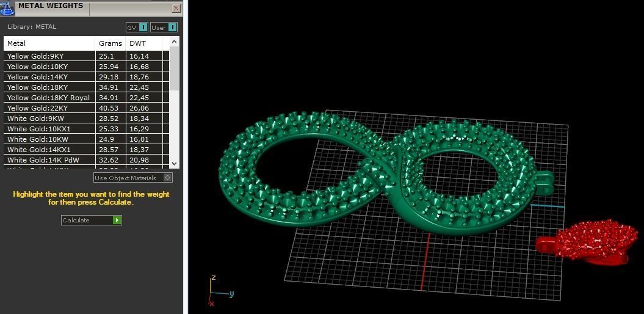Image resolution: width=644 pixels, height=314 pixels.
Task: Sort by the Metal column header
Action: click(x=49, y=43)
